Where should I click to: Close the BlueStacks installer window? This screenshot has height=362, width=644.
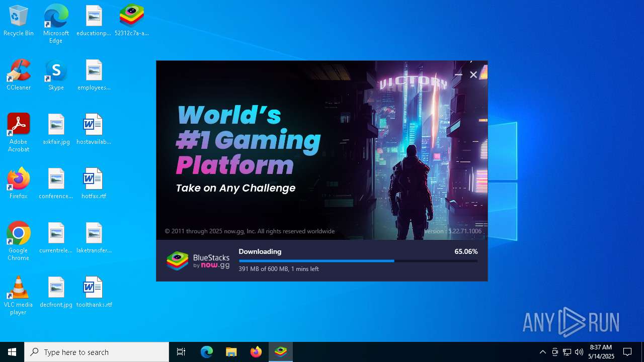tap(473, 75)
